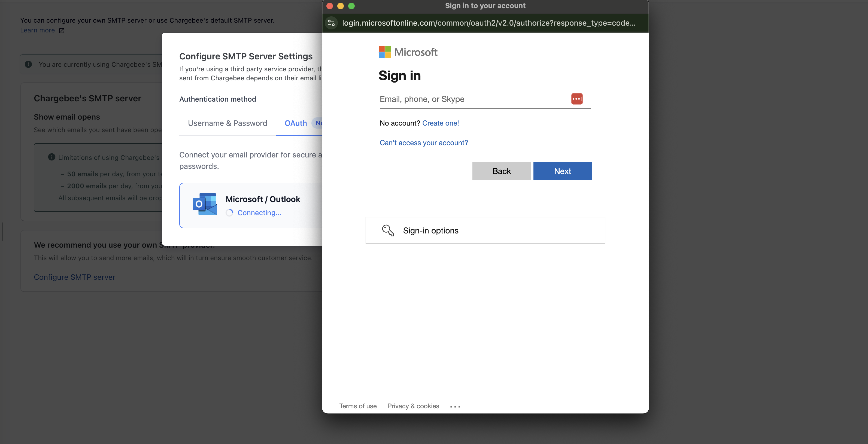Click the Back button on the sign-in dialog
This screenshot has width=868, height=444.
point(501,171)
